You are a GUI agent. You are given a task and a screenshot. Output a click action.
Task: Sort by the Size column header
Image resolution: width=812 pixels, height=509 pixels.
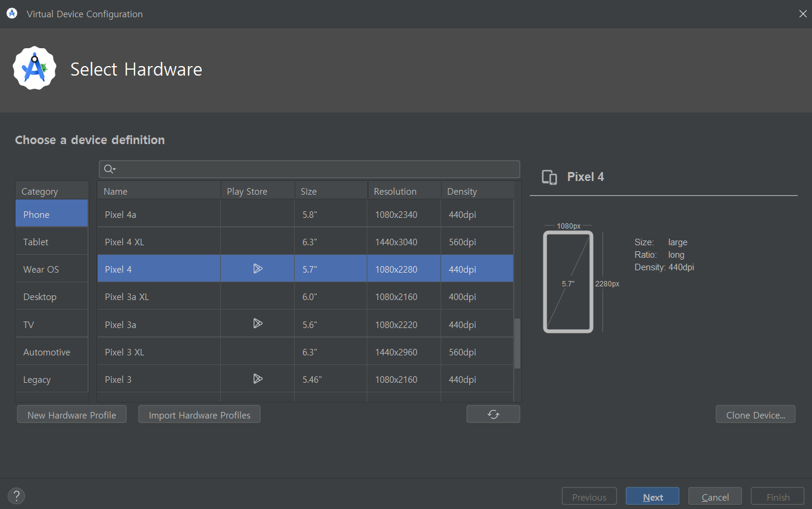[331, 191]
